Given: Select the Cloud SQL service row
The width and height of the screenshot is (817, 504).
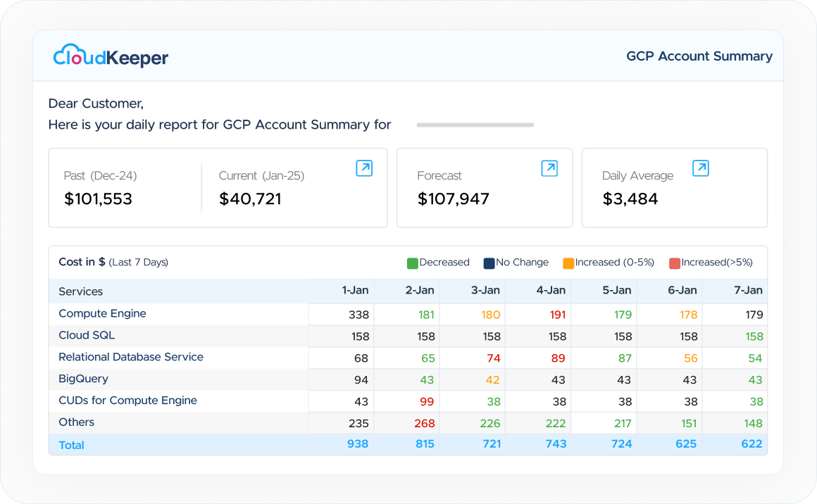Looking at the screenshot, I should click(x=408, y=336).
